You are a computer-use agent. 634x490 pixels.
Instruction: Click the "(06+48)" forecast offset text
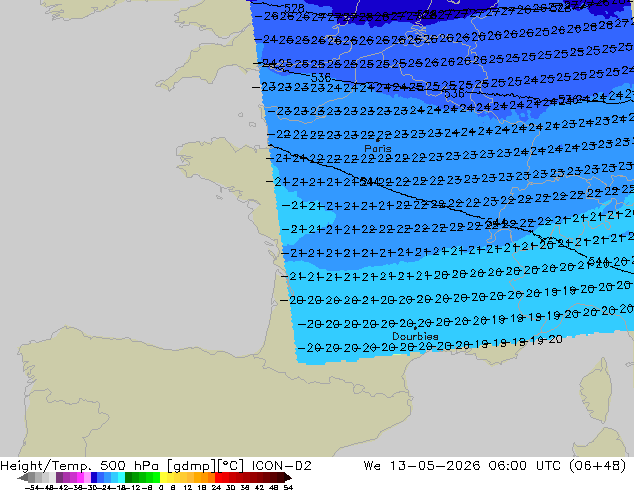pos(598,466)
